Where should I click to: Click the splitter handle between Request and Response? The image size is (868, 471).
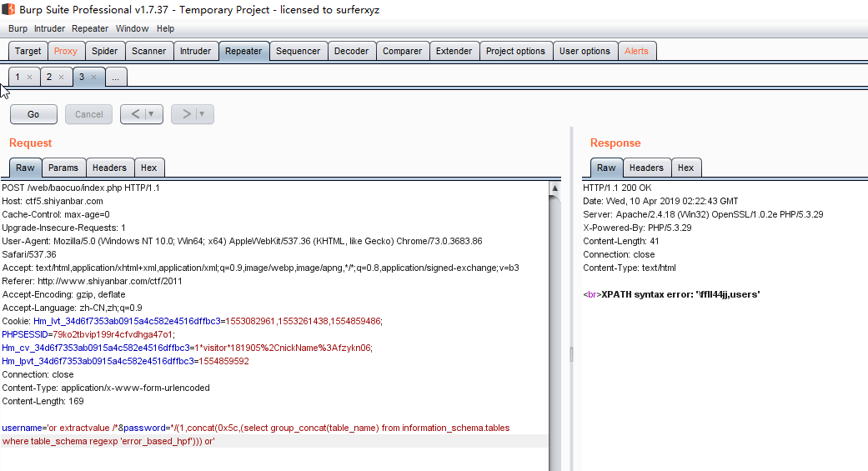[571, 354]
